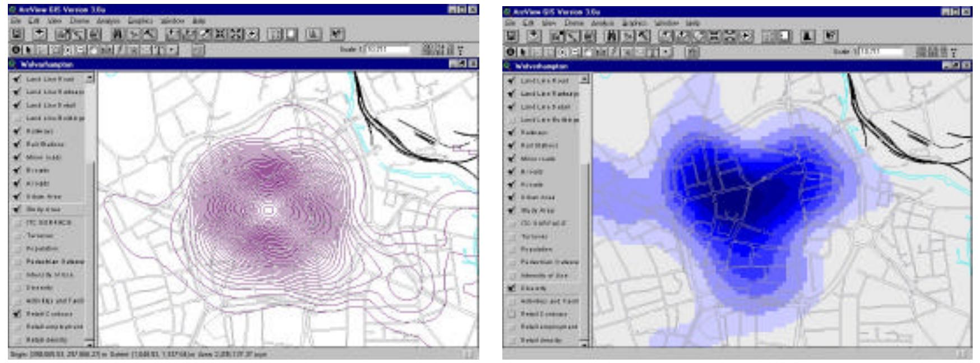Open Graphics menu in right ArcView window
Viewport: 980px width, 363px height.
point(634,23)
